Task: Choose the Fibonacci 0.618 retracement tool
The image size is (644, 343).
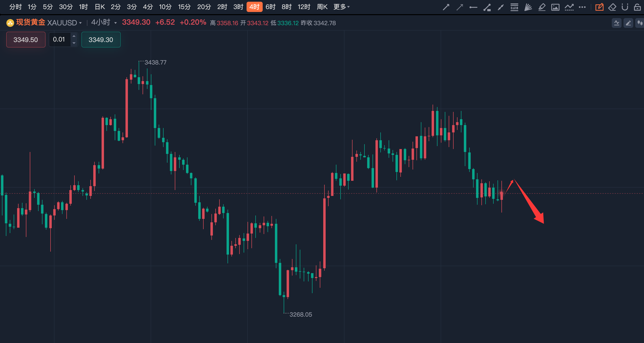Action: pyautogui.click(x=514, y=7)
